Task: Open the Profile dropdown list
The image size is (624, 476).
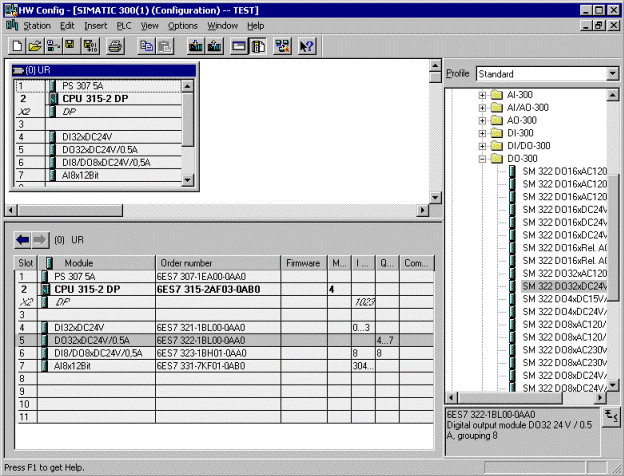Action: pos(611,74)
